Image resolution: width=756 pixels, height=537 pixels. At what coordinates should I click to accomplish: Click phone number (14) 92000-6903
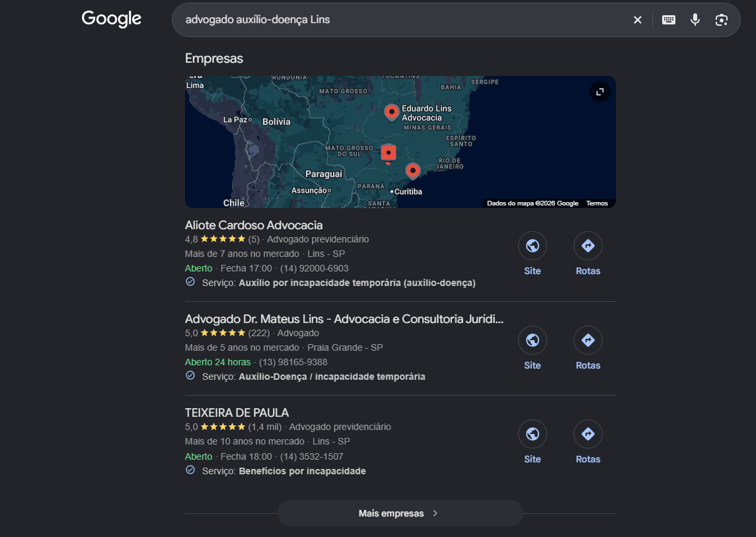[x=314, y=268]
